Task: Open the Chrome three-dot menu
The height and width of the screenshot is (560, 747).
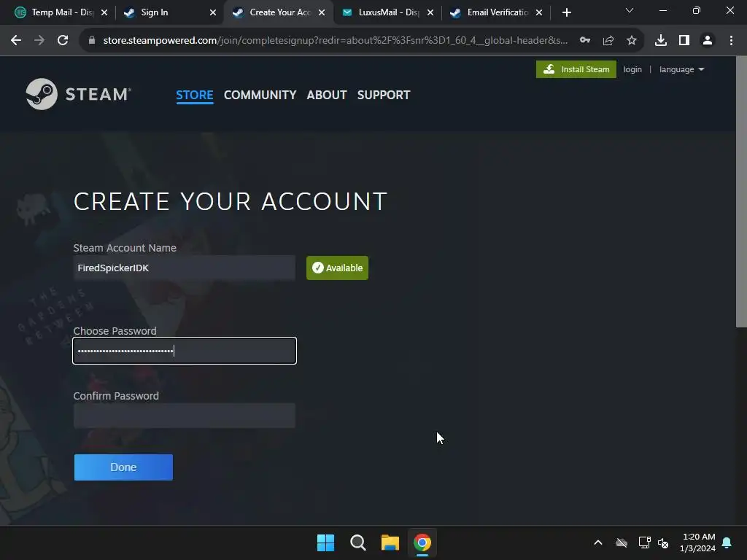Action: click(x=731, y=41)
